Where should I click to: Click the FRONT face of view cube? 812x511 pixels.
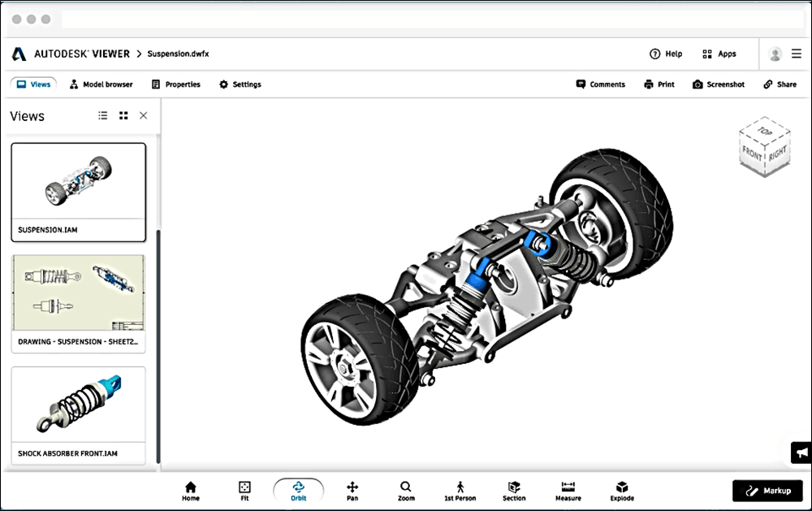[752, 154]
